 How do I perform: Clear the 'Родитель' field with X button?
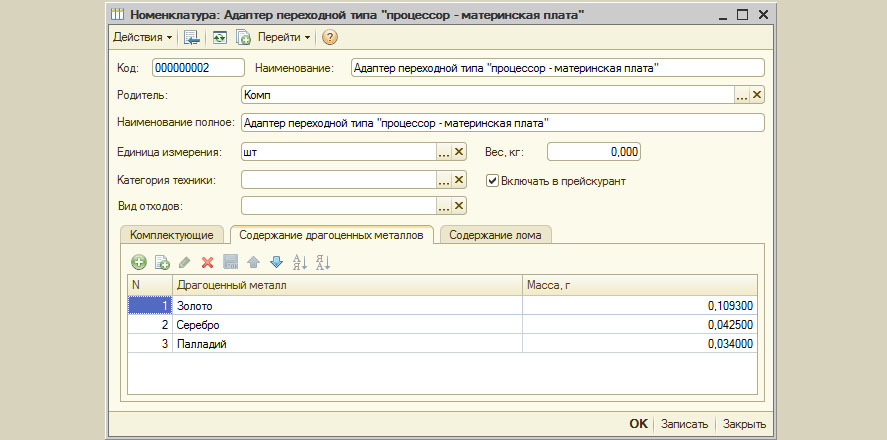click(757, 95)
